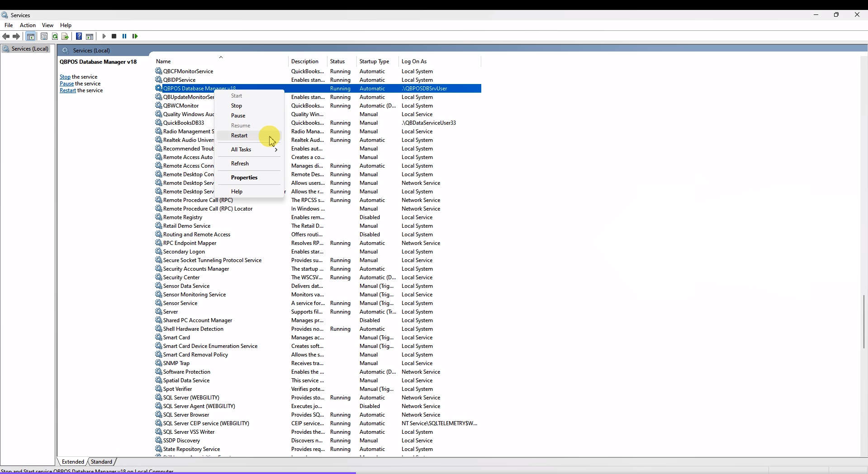
Task: Click the Export List toolbar icon
Action: [x=65, y=36]
